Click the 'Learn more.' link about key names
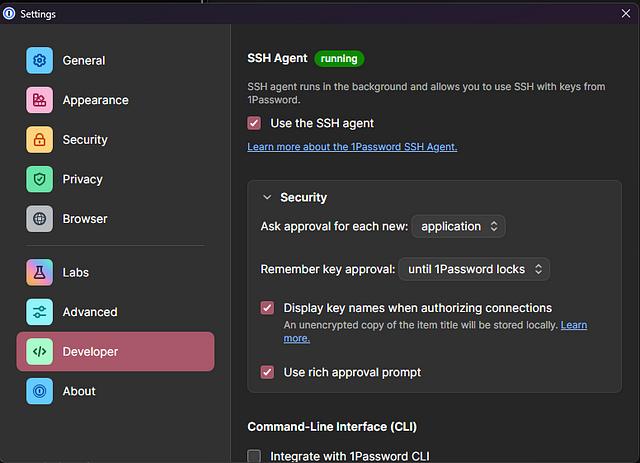The height and width of the screenshot is (463, 640). (573, 326)
